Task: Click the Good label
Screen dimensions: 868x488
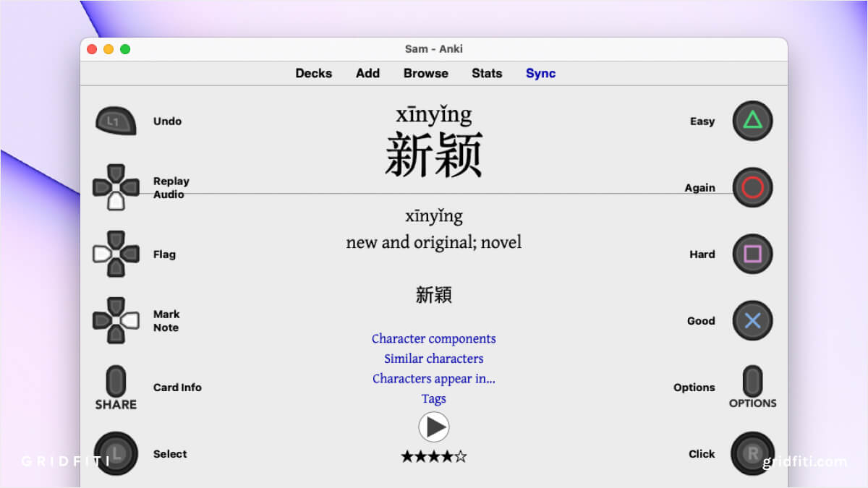Action: point(701,320)
